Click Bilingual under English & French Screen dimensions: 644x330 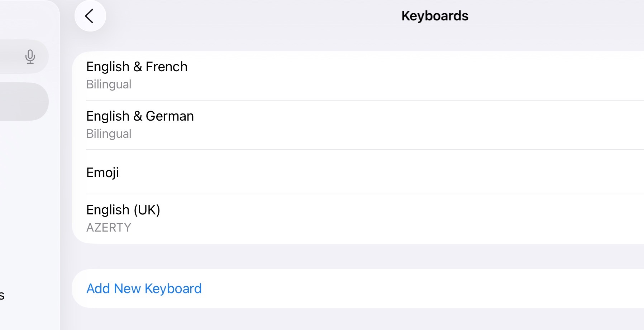pos(109,84)
